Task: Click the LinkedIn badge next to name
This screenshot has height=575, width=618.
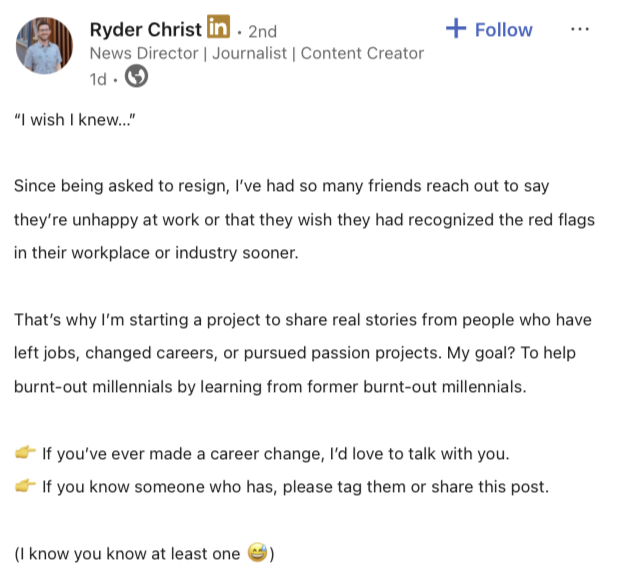Action: (217, 28)
